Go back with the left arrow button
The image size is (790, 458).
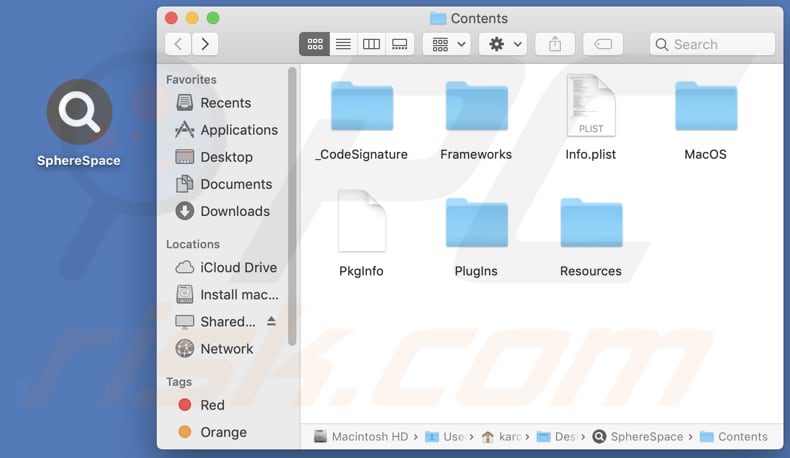178,44
